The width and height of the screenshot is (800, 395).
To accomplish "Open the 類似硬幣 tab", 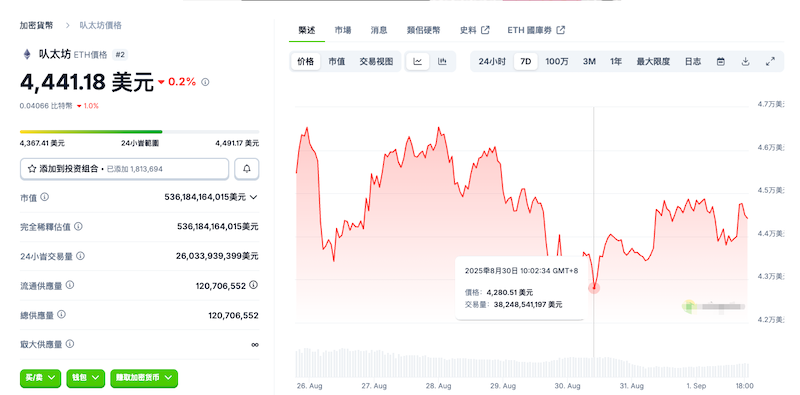I will 424,30.
